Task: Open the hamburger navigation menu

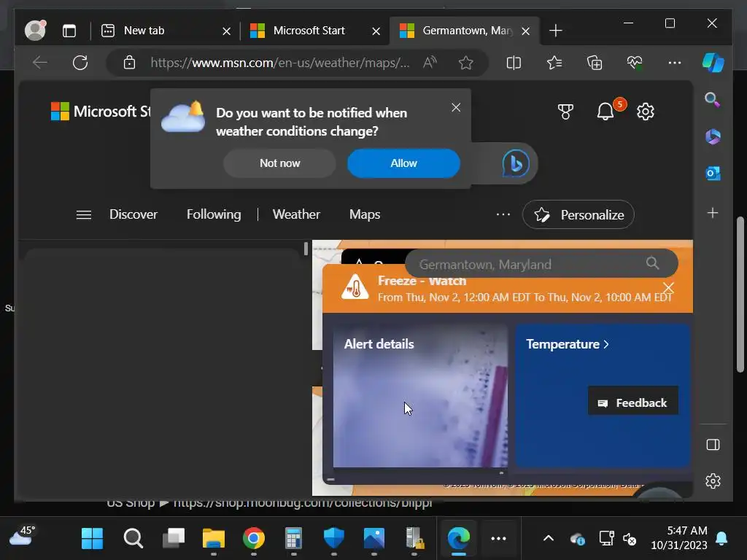Action: [x=84, y=215]
